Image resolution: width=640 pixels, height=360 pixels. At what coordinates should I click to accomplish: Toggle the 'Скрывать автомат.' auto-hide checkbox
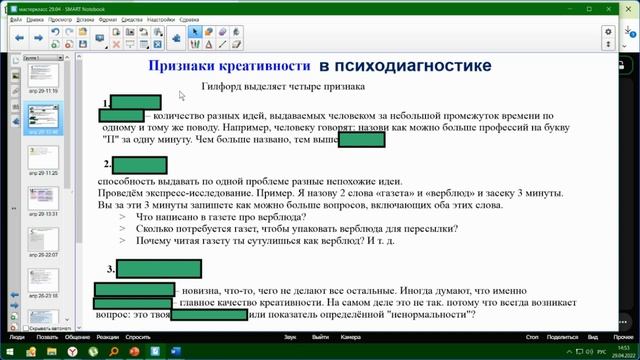click(x=26, y=328)
